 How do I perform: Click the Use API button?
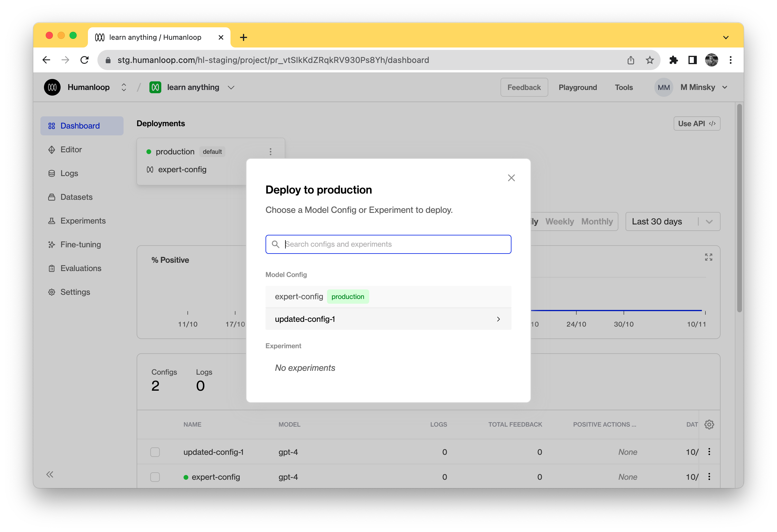tap(697, 123)
